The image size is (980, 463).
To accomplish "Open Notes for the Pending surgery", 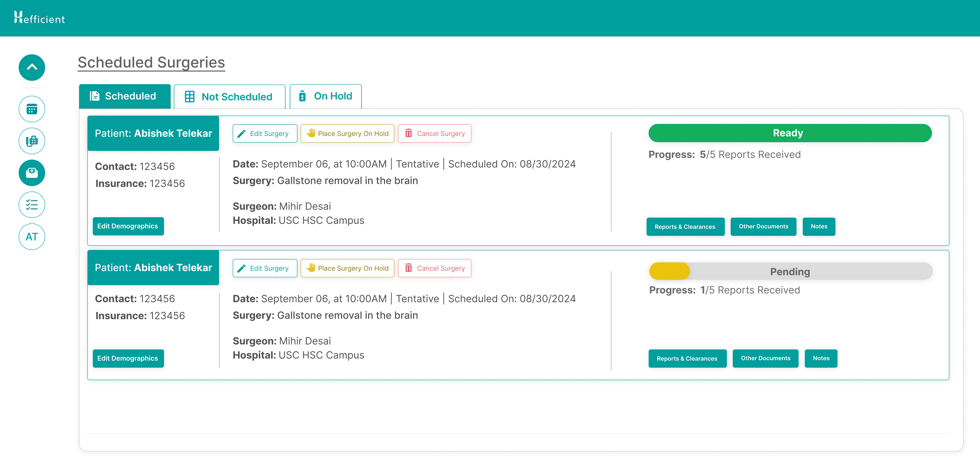I will pos(821,358).
